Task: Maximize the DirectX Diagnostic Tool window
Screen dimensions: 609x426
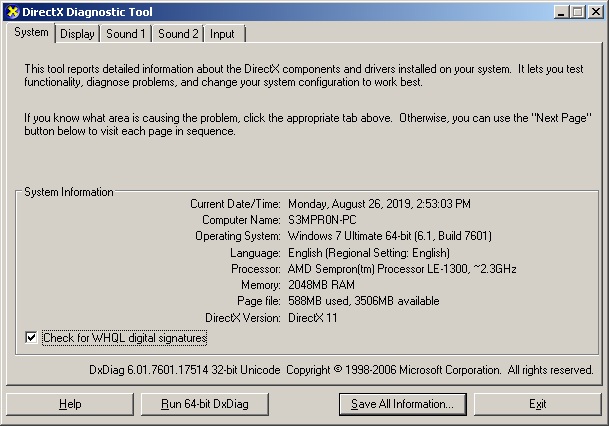Action: tap(578, 12)
